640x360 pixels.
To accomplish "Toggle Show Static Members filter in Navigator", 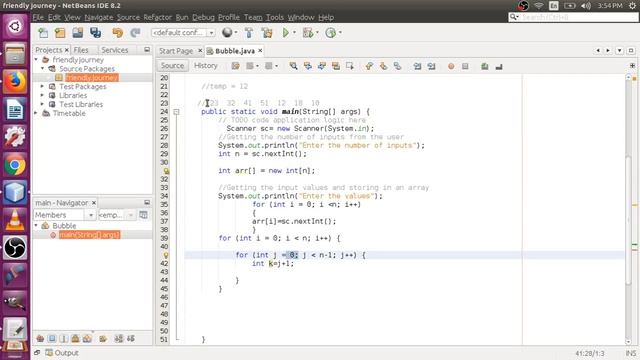I will pyautogui.click(x=64, y=338).
